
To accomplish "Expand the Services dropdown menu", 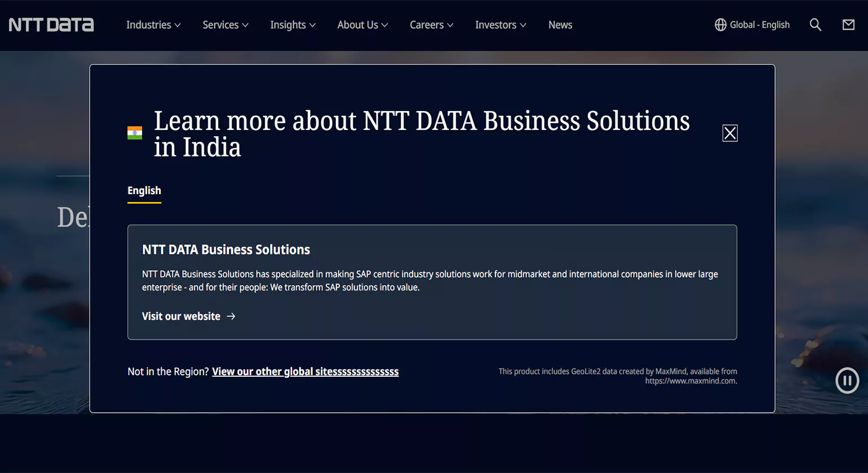I will (225, 25).
